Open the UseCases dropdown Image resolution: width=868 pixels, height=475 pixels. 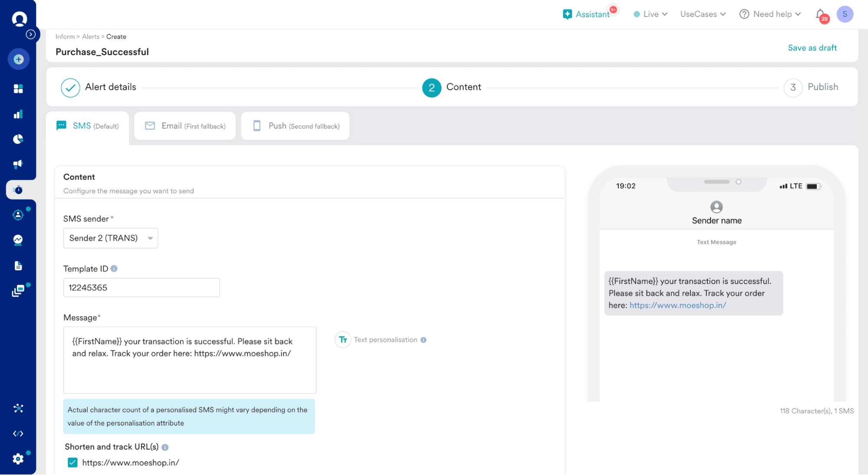click(703, 14)
